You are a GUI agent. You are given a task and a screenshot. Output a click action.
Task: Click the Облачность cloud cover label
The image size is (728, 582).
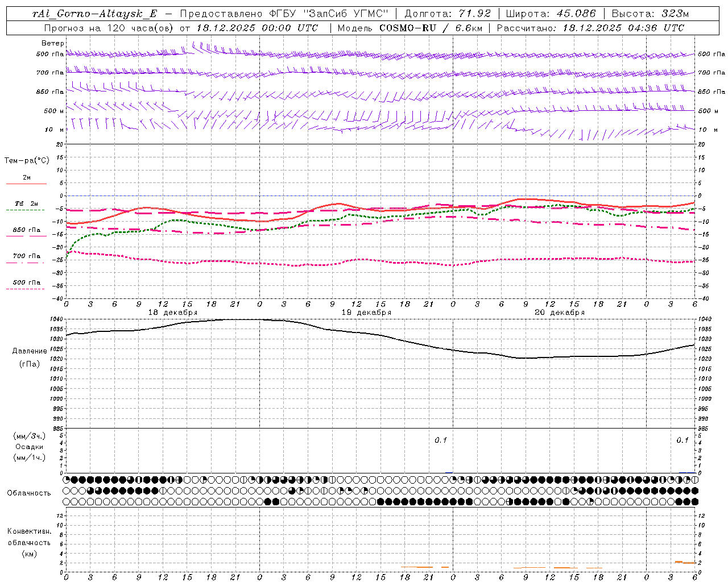tap(29, 493)
